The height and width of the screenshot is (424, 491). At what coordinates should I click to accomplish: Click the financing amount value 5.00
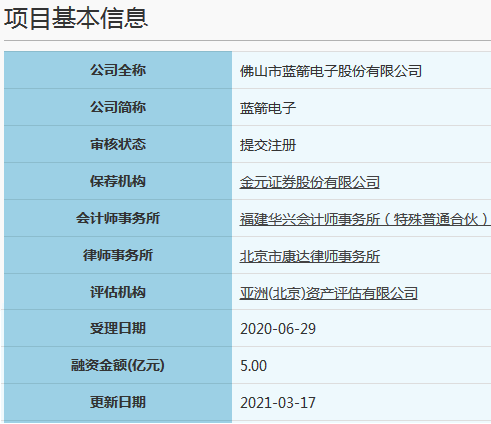pyautogui.click(x=253, y=366)
